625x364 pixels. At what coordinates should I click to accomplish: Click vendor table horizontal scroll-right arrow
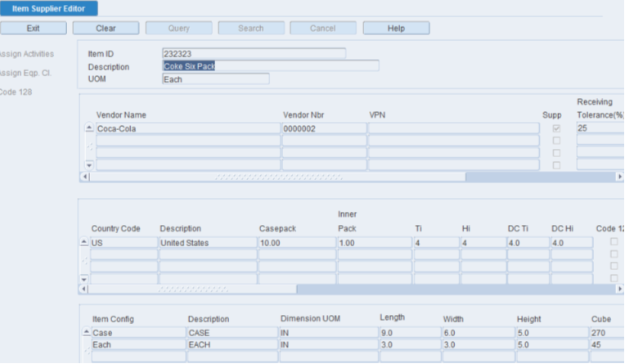click(x=619, y=177)
